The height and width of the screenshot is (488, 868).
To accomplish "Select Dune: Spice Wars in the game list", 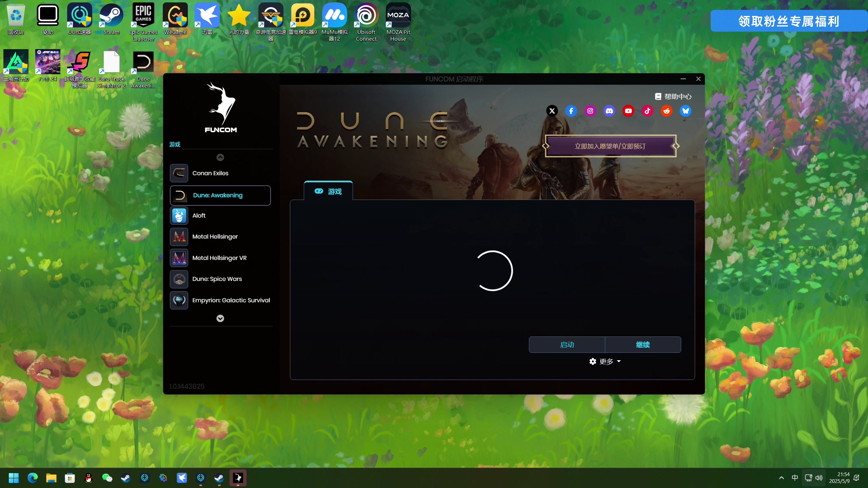I will tap(220, 279).
